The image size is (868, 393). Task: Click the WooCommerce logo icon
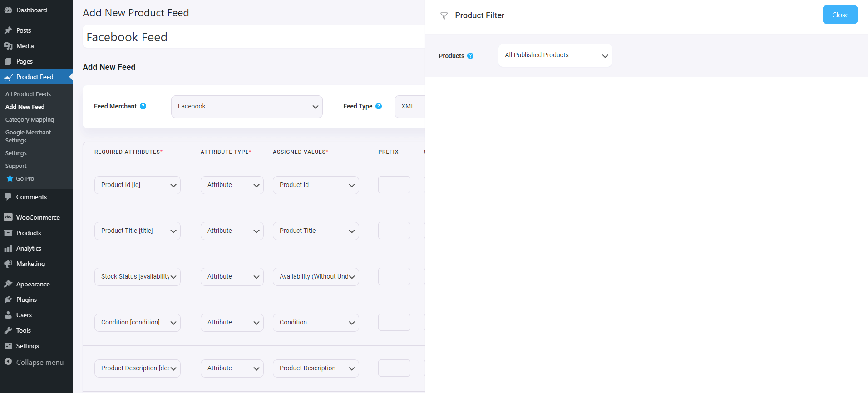pos(8,217)
